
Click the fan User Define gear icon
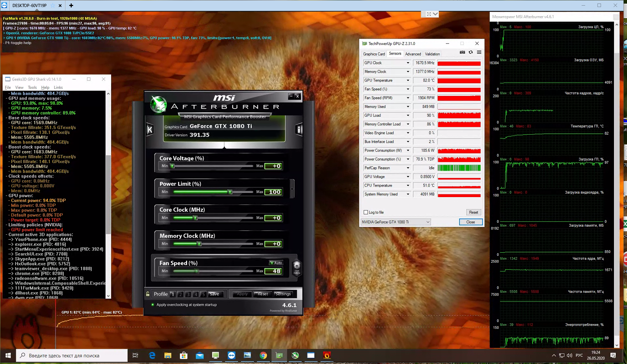(297, 268)
